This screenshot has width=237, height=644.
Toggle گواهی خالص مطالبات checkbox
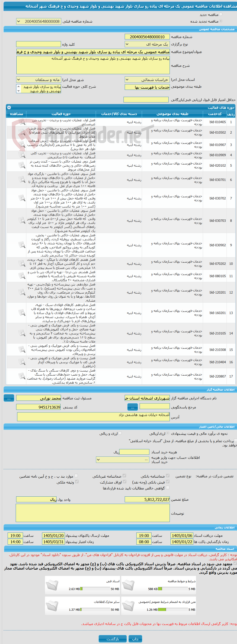[168, 488]
